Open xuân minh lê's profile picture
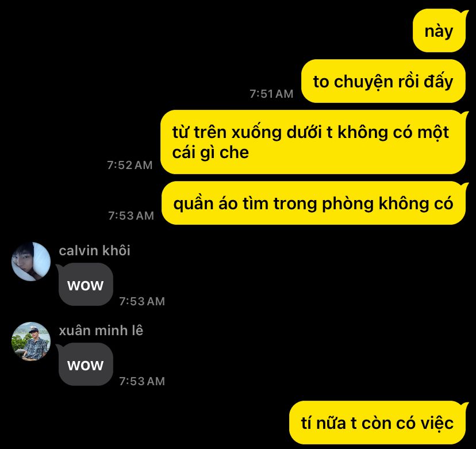The width and height of the screenshot is (476, 449). coord(31,341)
